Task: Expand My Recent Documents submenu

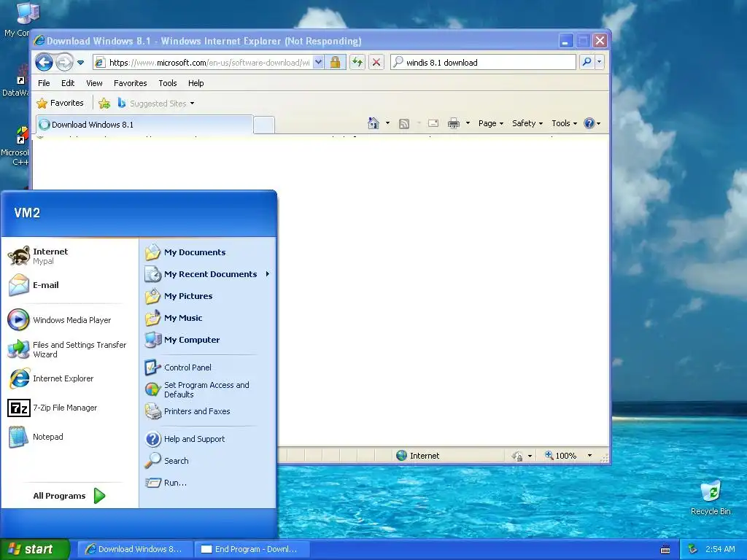Action: [208, 274]
